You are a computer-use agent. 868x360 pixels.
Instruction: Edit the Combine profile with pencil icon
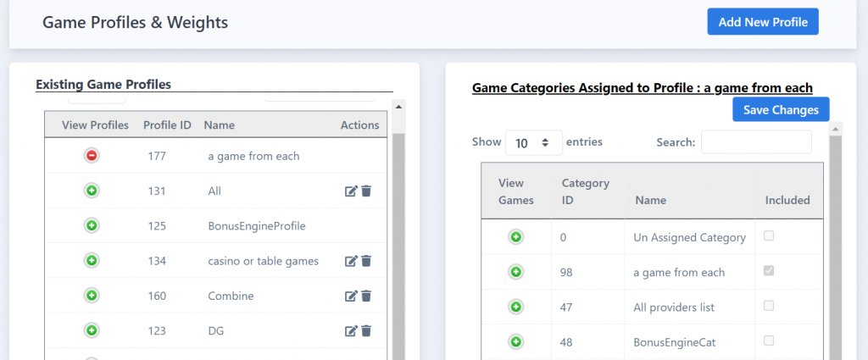(x=351, y=296)
